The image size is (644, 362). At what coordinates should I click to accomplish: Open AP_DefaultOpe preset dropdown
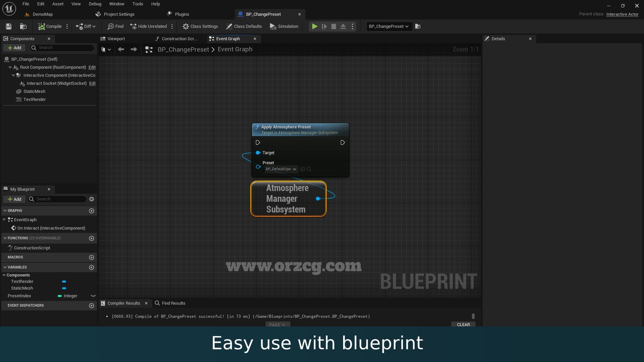pyautogui.click(x=281, y=169)
